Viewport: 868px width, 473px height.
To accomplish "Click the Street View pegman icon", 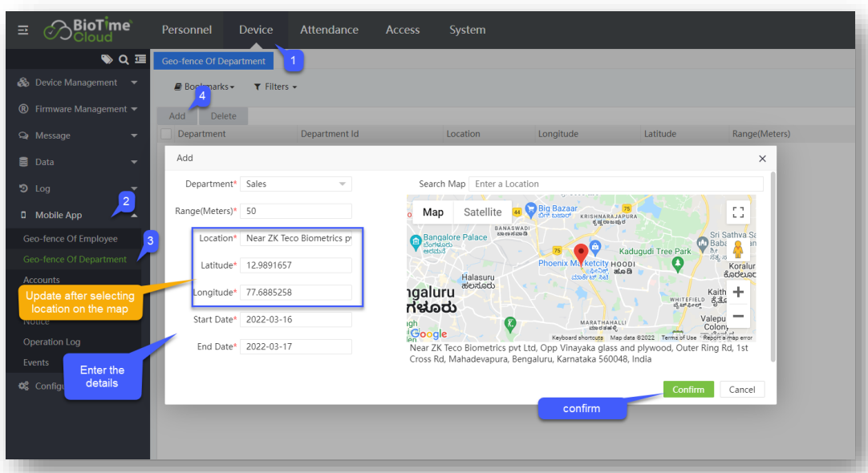I will [738, 250].
